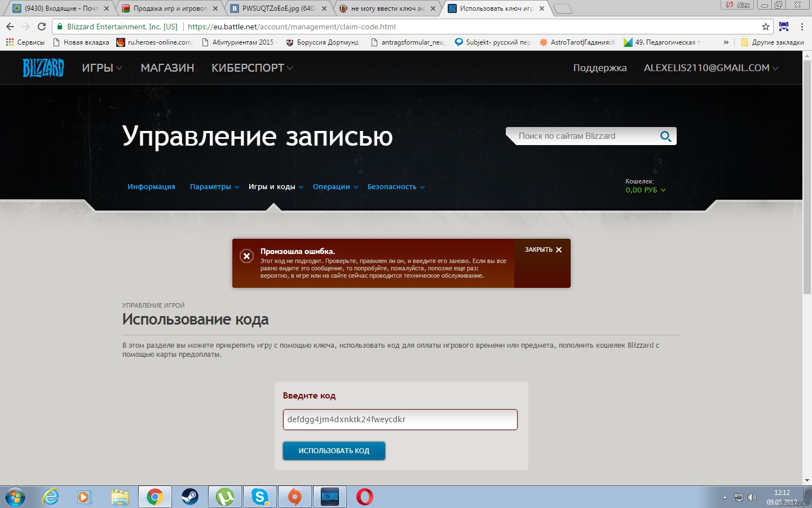Click the ИСПОЛЬЗОВАТЬ КОД button
The width and height of the screenshot is (812, 508).
(334, 451)
